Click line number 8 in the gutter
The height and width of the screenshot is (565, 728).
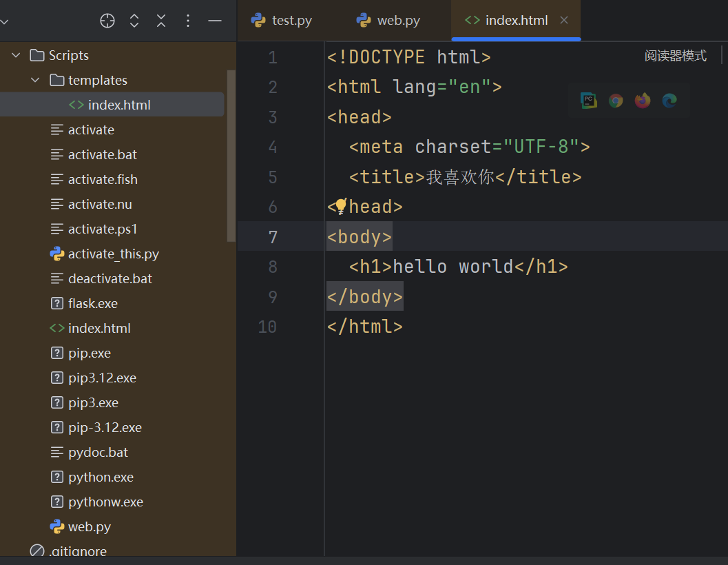(273, 267)
